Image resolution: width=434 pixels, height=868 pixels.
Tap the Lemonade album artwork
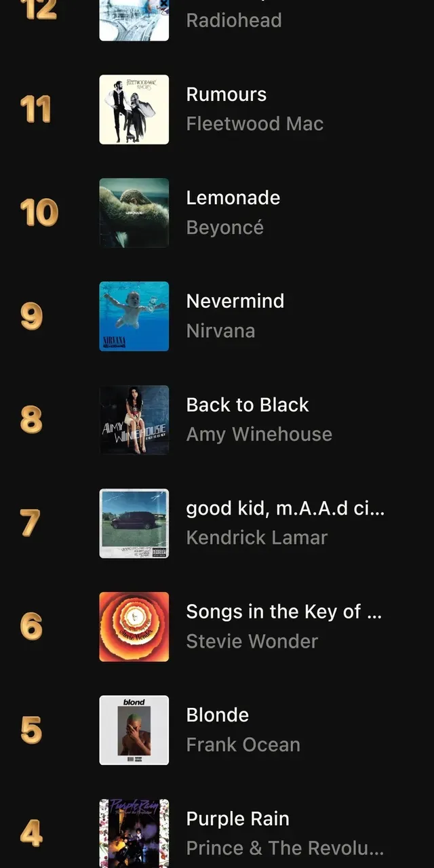pyautogui.click(x=134, y=213)
